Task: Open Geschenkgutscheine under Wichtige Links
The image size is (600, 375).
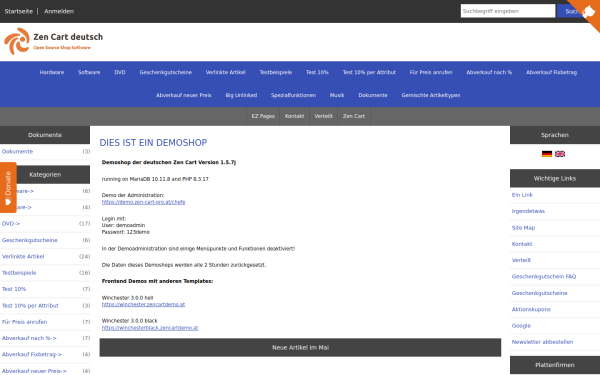Action: pos(540,293)
